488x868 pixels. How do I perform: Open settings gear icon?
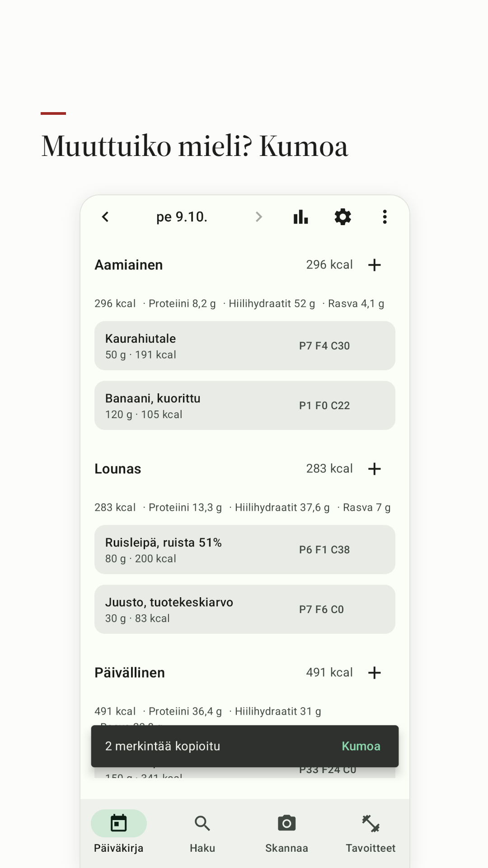343,217
